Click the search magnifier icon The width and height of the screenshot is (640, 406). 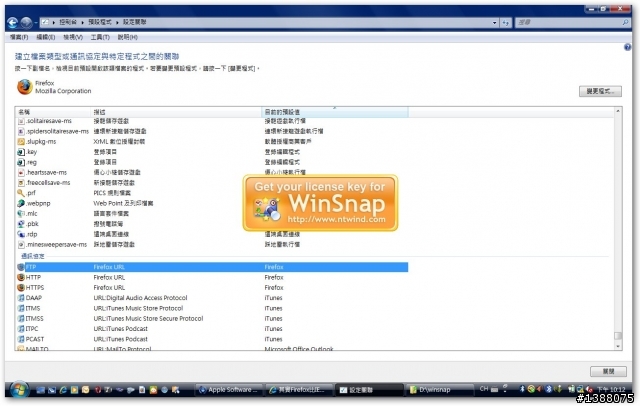pyautogui.click(x=625, y=22)
